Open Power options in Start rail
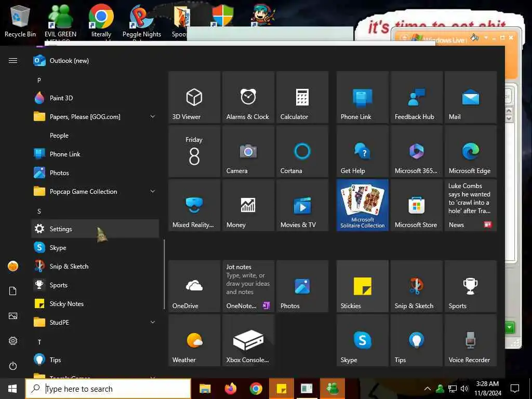 tap(13, 366)
